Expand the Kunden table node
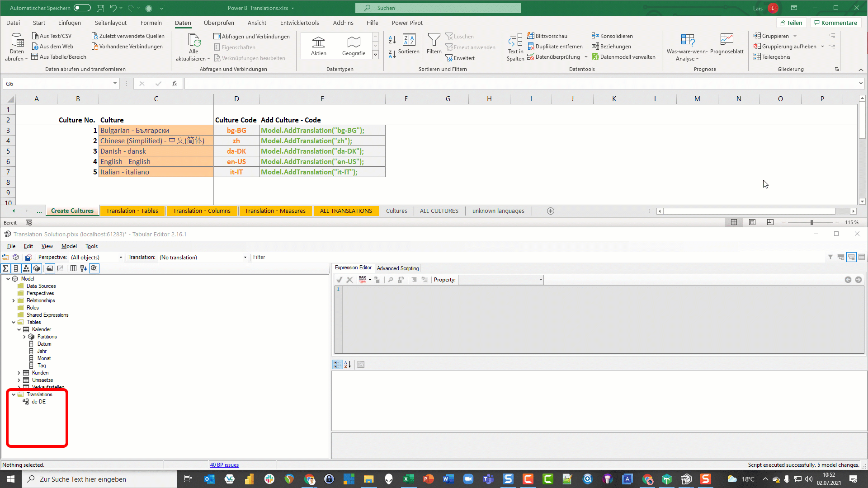 [19, 373]
